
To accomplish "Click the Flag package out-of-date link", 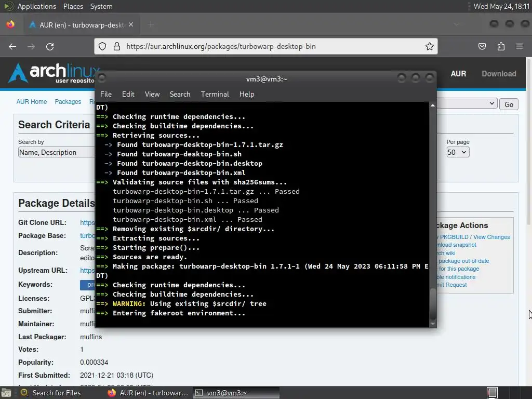I will (x=463, y=261).
